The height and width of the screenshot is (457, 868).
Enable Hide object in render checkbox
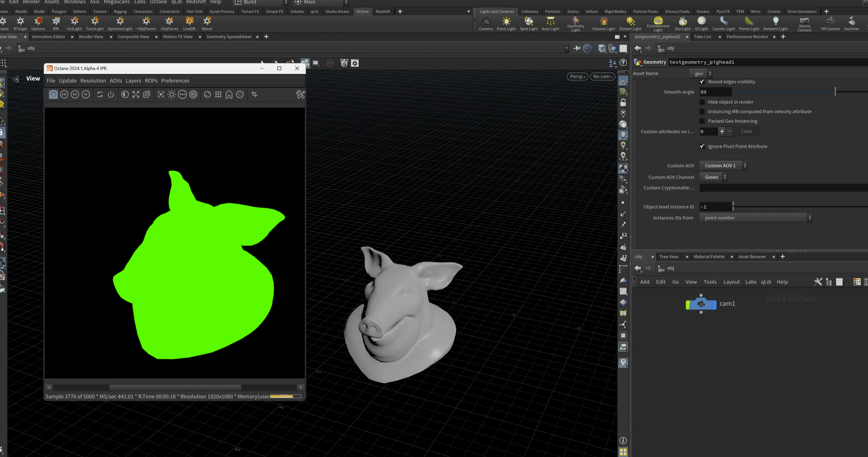click(x=702, y=102)
